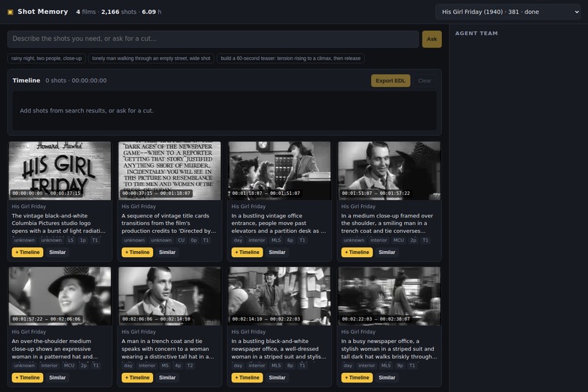Find Similar to the smiling man in trench coat shot
This screenshot has width=588, height=392.
387,252
